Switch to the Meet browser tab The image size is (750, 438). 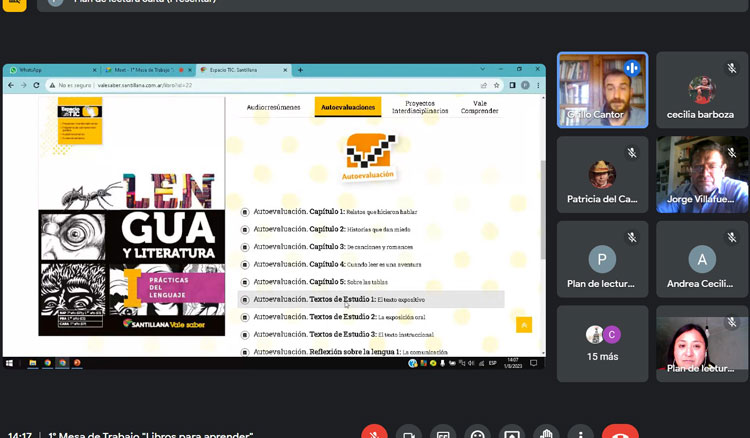[148, 70]
